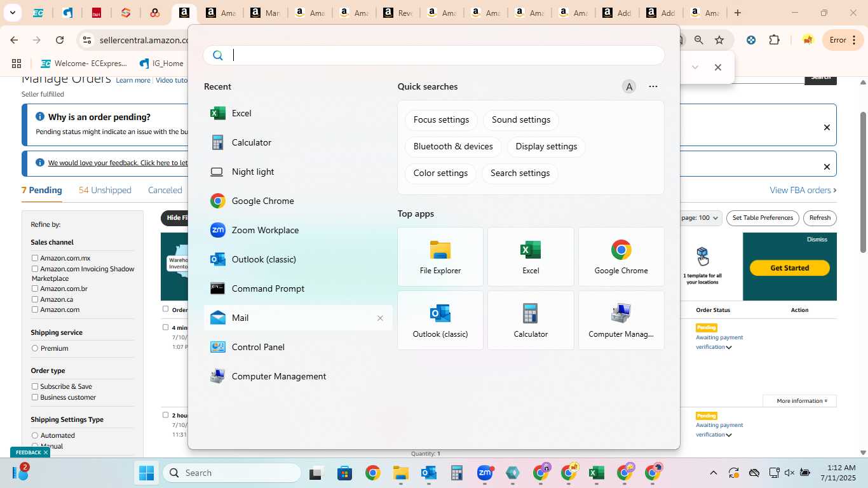This screenshot has width=868, height=488.
Task: Open View FBA orders link
Action: click(x=803, y=190)
